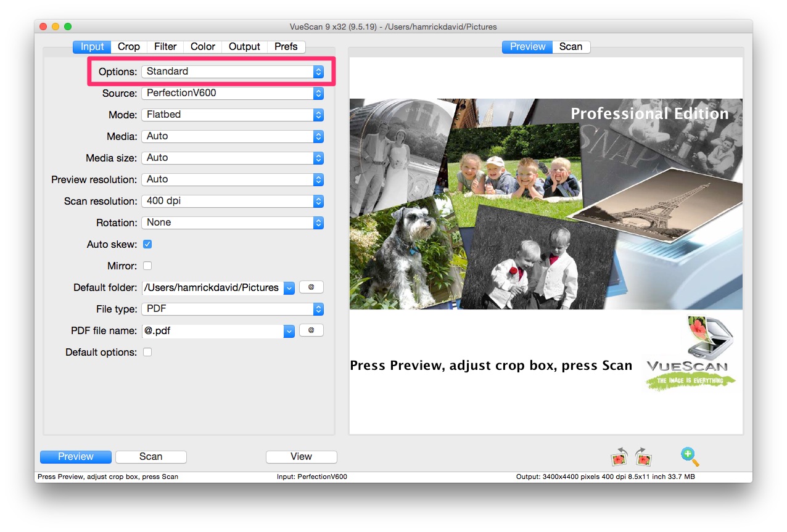Open the Default folder history dropdown arrow

[289, 288]
